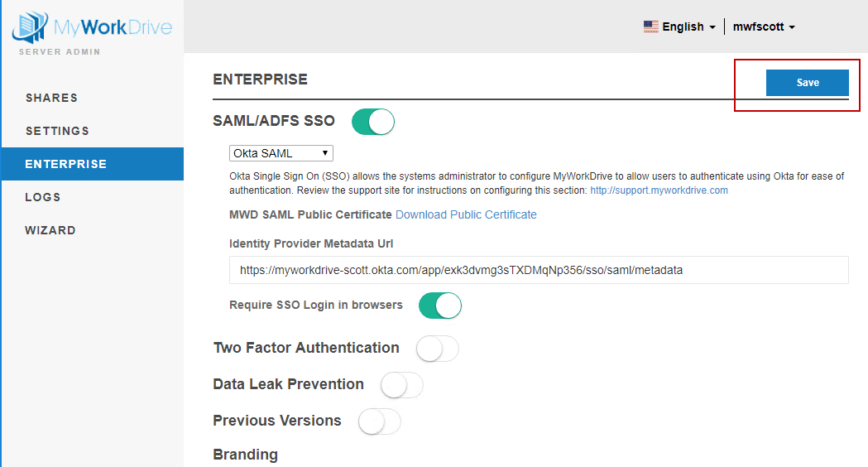
Task: Open the Wizard sidebar item
Action: [50, 230]
